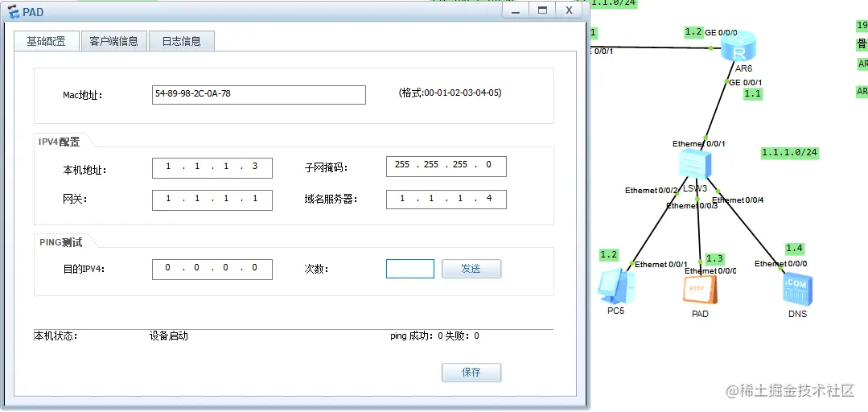Select the PAD device icon in topology
The width and height of the screenshot is (868, 412).
click(700, 290)
